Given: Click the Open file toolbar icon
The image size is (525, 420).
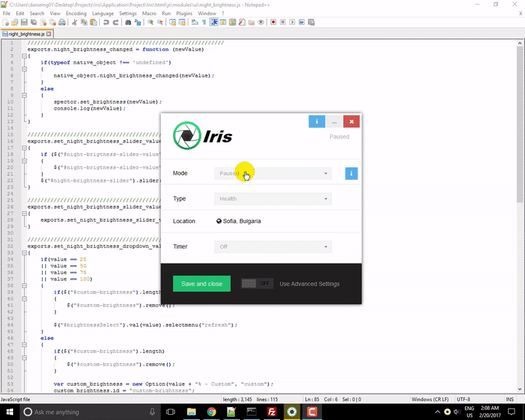Looking at the screenshot, I should [x=14, y=22].
